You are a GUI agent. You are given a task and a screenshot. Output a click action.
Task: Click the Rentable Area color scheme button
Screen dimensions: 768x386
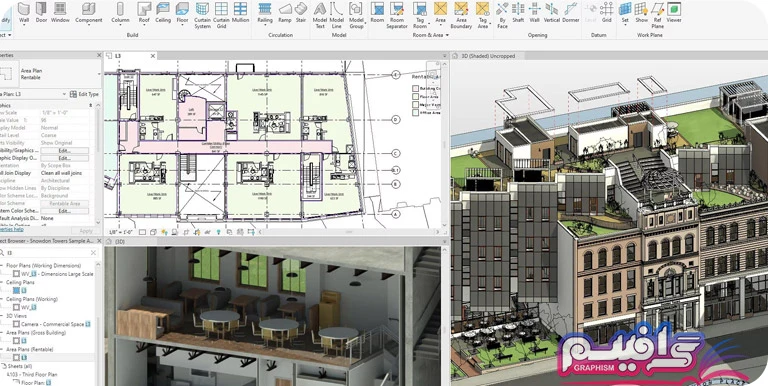tap(65, 203)
